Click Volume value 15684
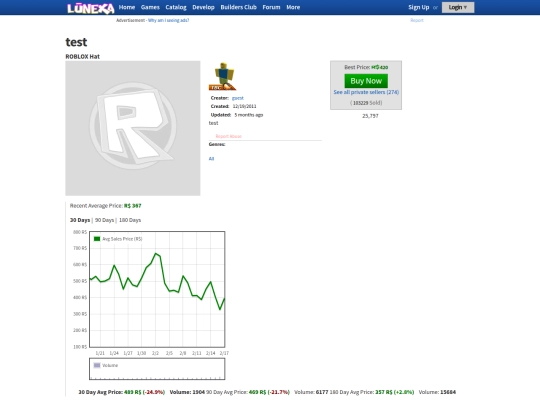Image resolution: width=540 pixels, height=405 pixels. pyautogui.click(x=448, y=392)
